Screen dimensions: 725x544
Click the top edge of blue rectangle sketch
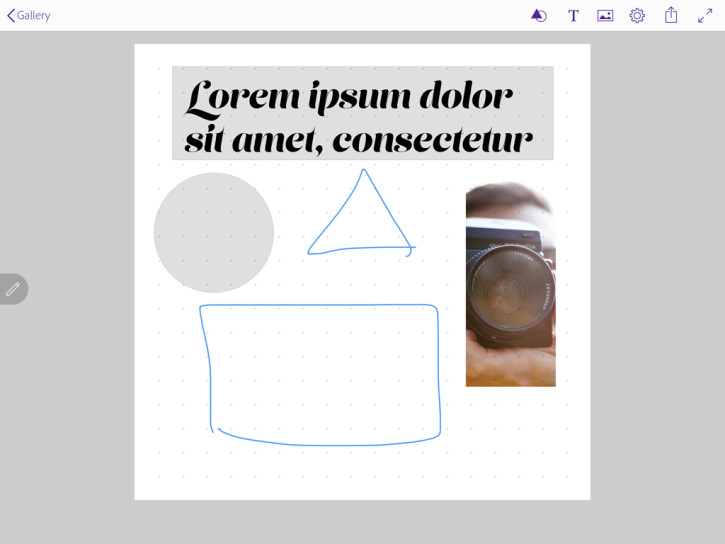pos(320,305)
